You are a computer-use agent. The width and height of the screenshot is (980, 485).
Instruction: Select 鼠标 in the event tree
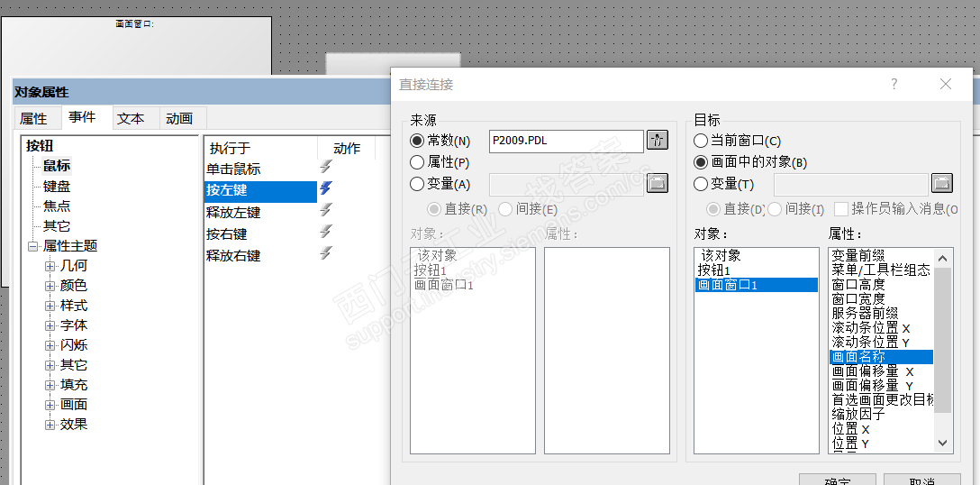(x=56, y=166)
